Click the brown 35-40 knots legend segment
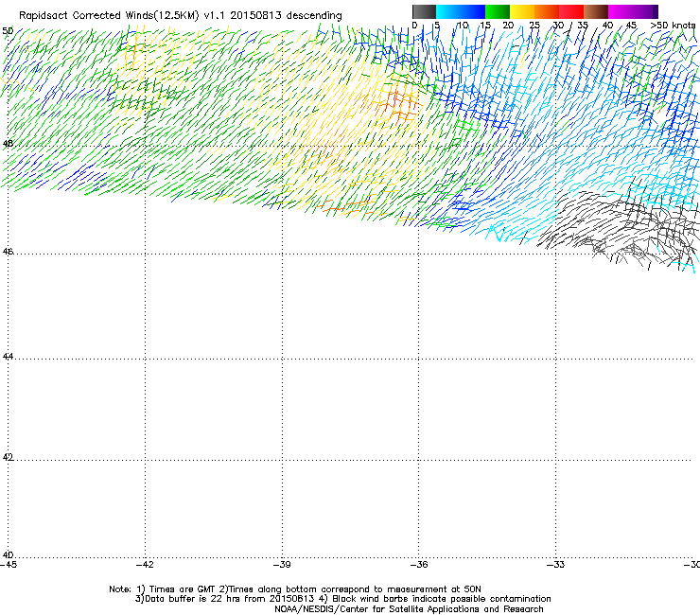The image size is (700, 615). tap(596, 11)
